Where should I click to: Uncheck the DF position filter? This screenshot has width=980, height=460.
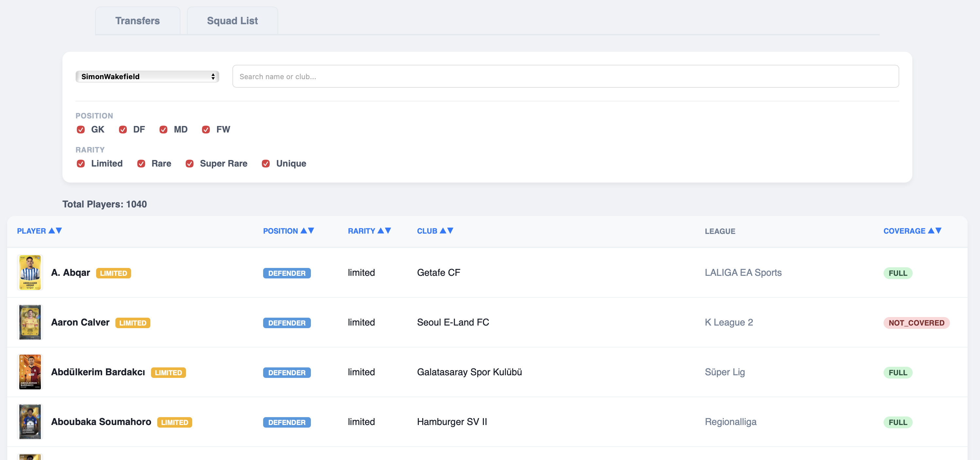click(123, 130)
